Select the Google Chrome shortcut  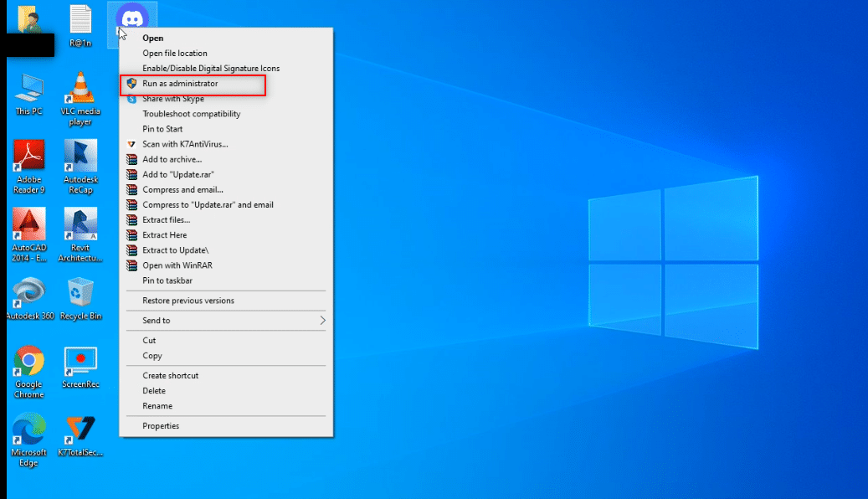28,373
